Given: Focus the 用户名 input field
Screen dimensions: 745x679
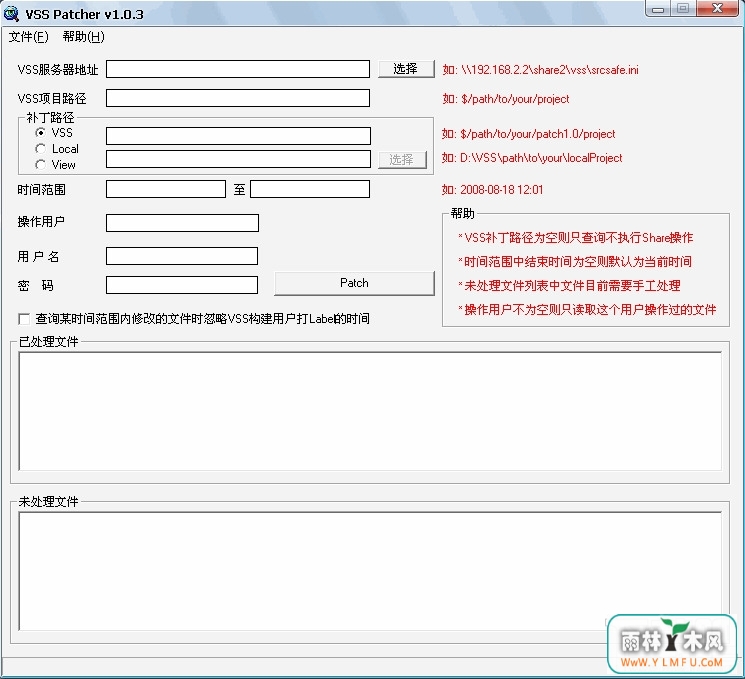Looking at the screenshot, I should tap(182, 256).
